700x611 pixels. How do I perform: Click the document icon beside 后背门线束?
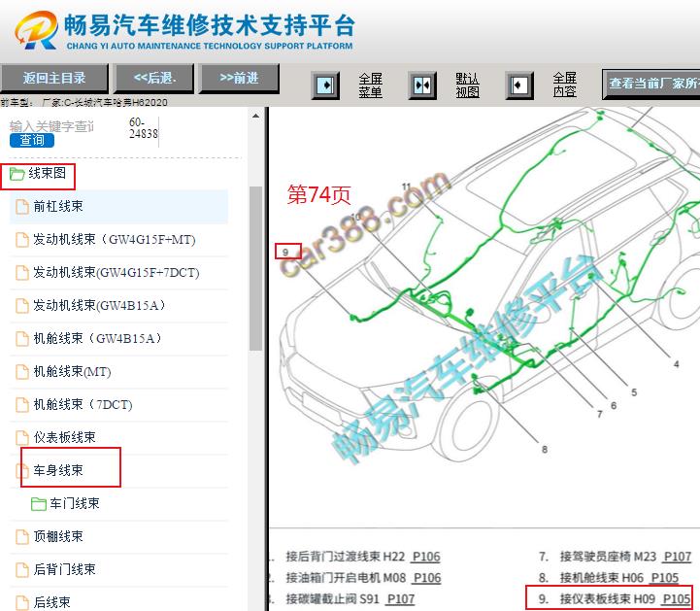pyautogui.click(x=22, y=570)
